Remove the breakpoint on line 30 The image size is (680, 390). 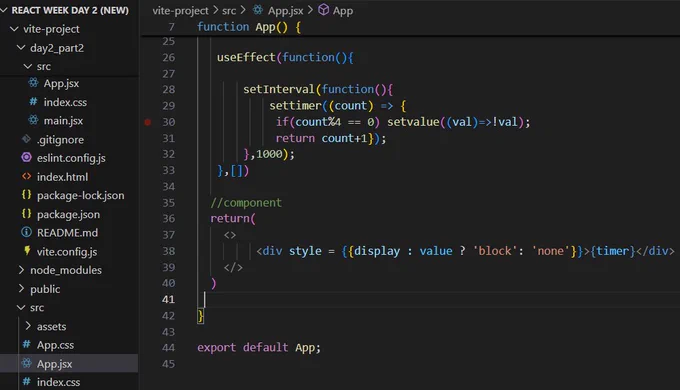click(148, 122)
